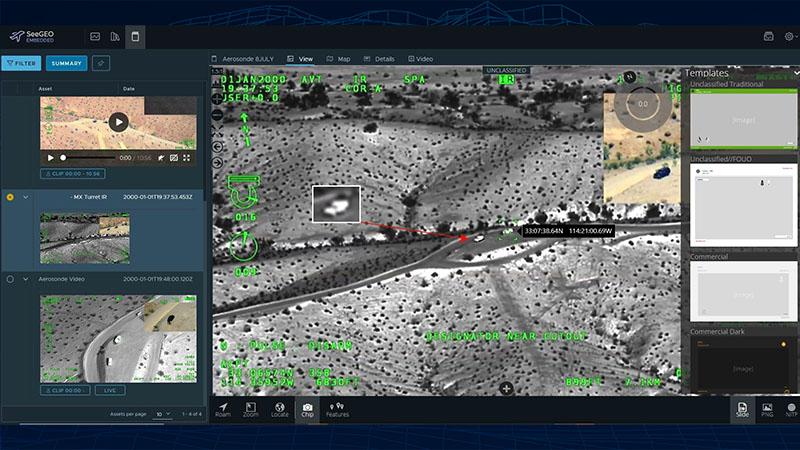Go to next view with right arrow
This screenshot has width=800, height=450.
[217, 163]
